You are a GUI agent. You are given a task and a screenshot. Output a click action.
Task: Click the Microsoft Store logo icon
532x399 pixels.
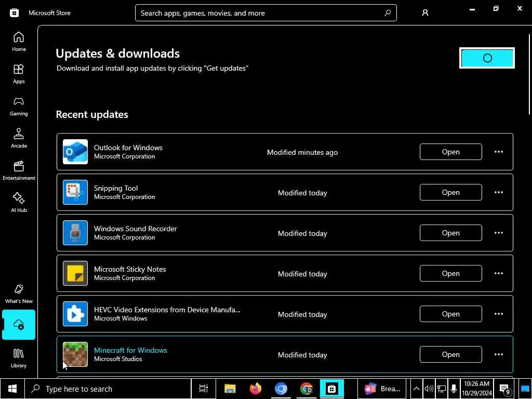[14, 13]
